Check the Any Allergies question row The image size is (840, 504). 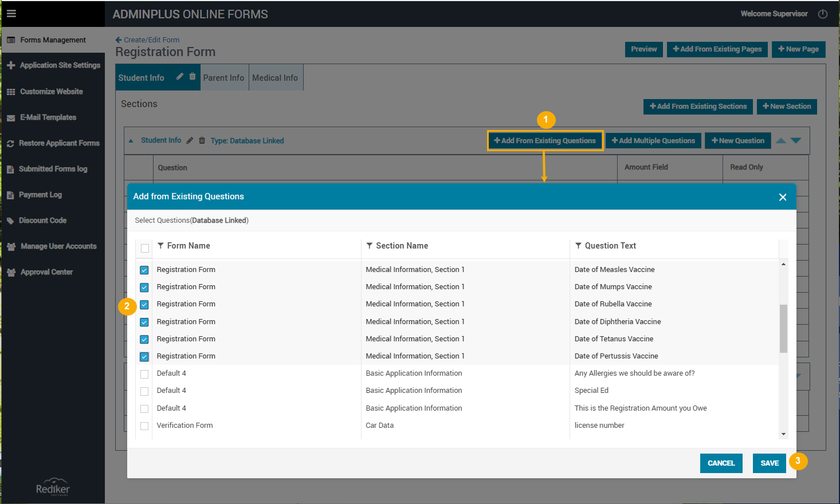(144, 374)
